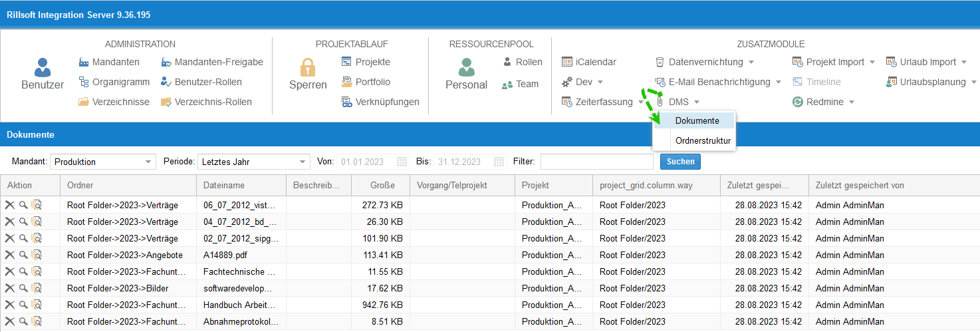Open the Von calendar picker icon
The width and height of the screenshot is (980, 332).
click(x=402, y=162)
